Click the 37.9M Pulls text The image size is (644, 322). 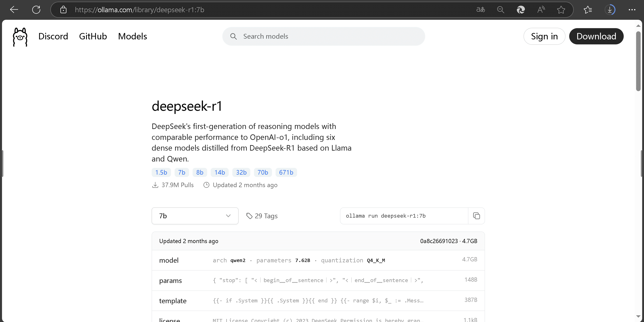click(177, 185)
